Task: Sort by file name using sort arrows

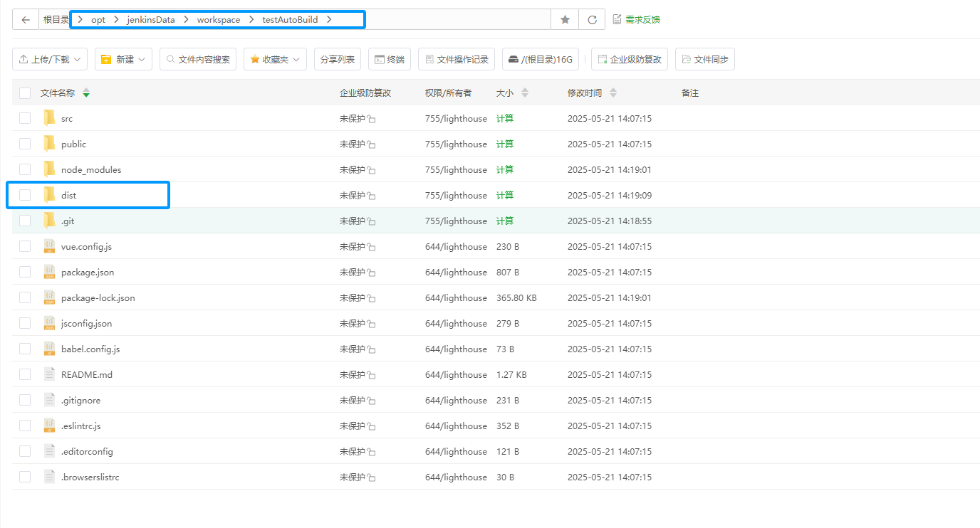Action: click(86, 93)
